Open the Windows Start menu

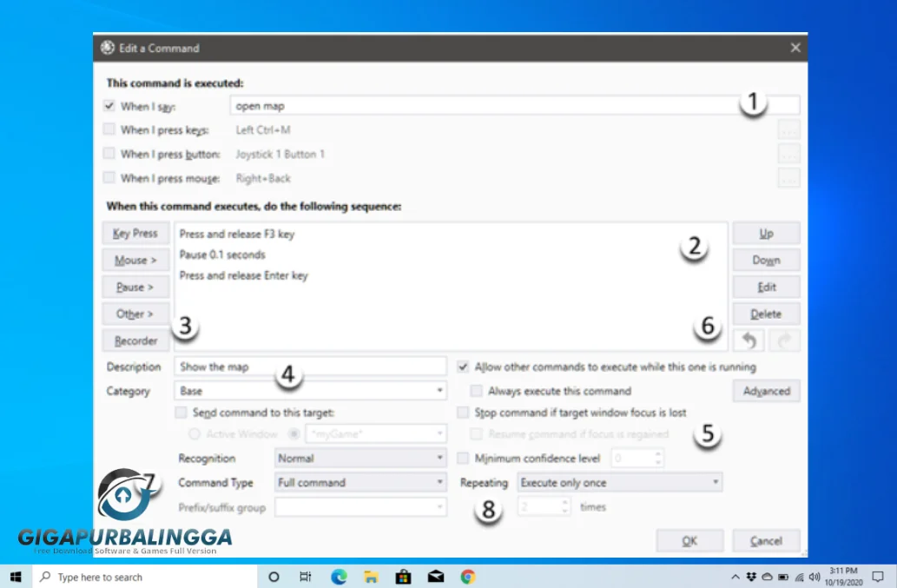coord(16,577)
